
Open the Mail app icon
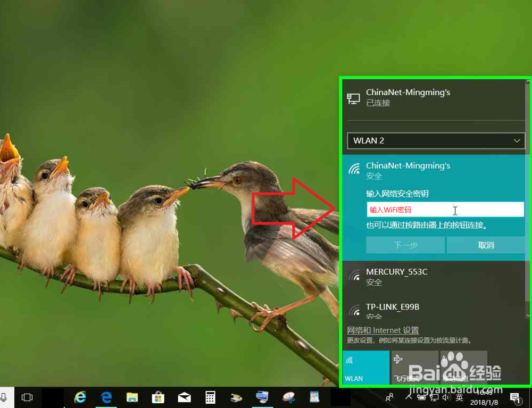tap(184, 397)
